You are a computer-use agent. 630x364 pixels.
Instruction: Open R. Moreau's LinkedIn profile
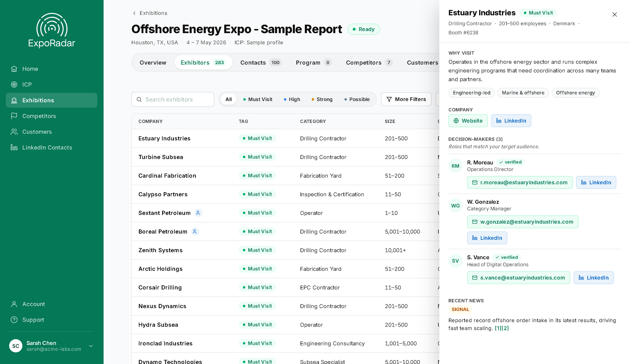[596, 182]
